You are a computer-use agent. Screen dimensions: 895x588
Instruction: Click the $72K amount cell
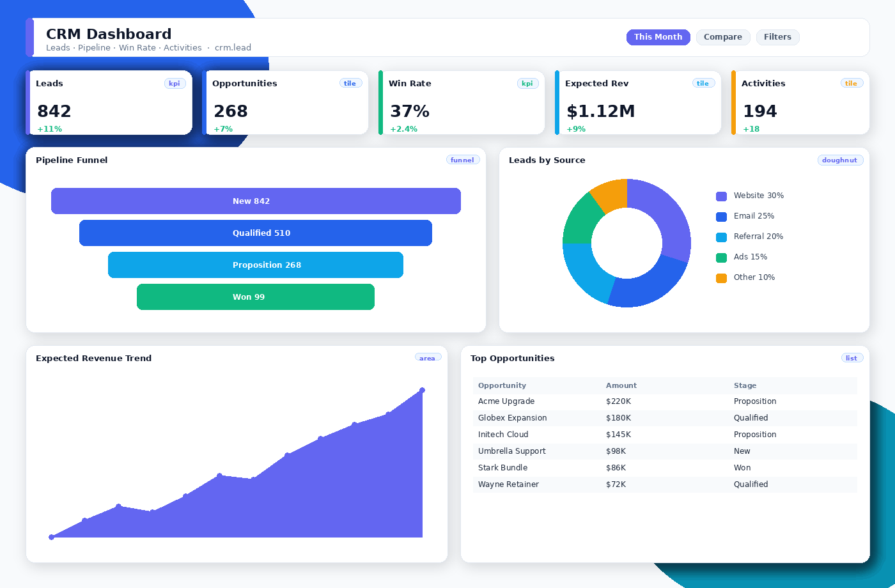point(616,484)
